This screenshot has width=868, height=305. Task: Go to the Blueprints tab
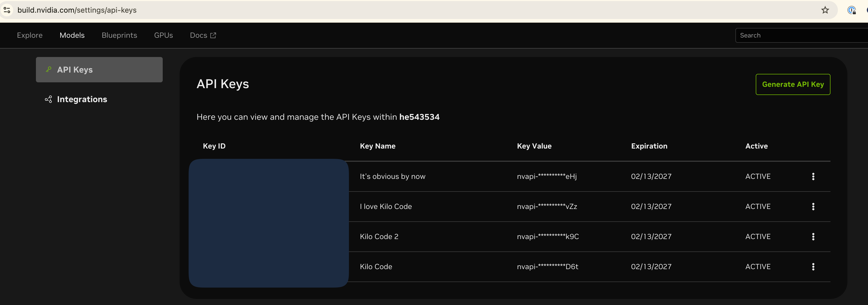pos(119,35)
